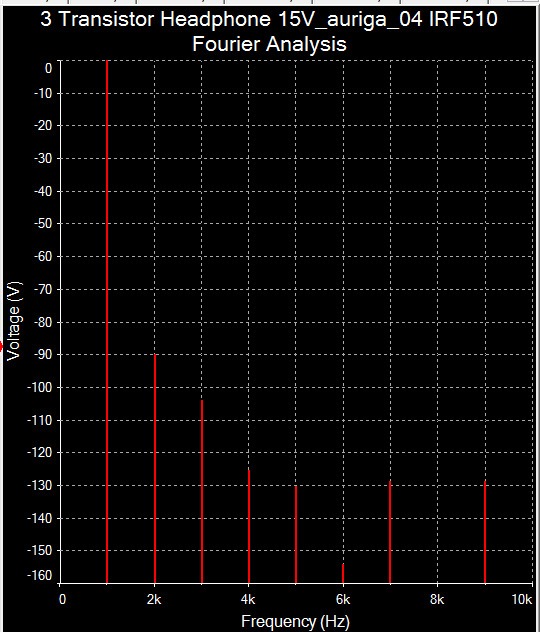Click the '-110' voltage axis tick label
Viewport: 540px width, 632px height.
(40, 420)
